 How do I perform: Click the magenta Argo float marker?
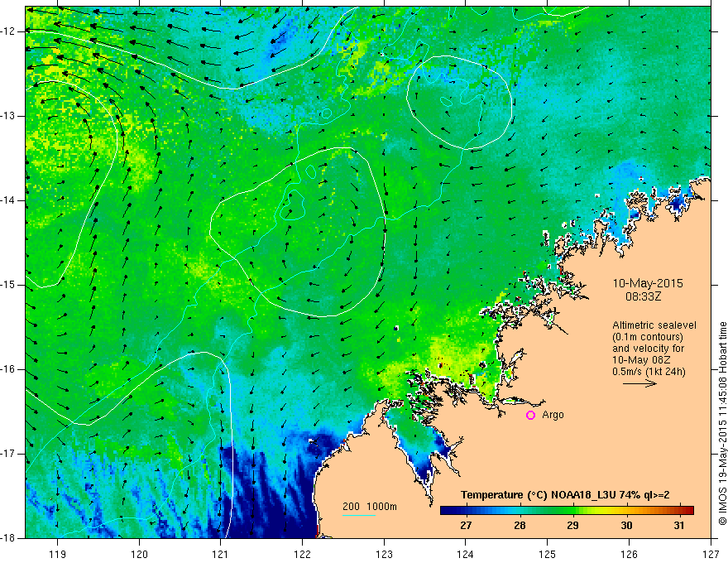coord(530,416)
